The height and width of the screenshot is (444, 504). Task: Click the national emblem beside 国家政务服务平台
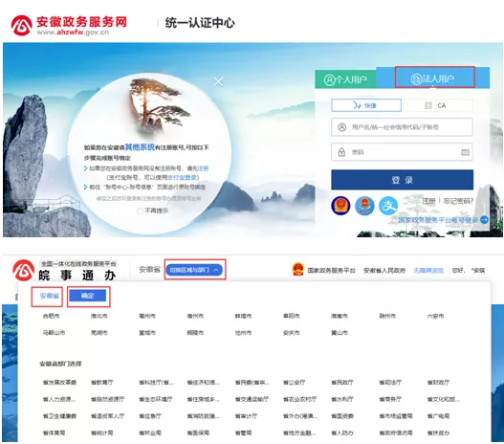point(298,270)
